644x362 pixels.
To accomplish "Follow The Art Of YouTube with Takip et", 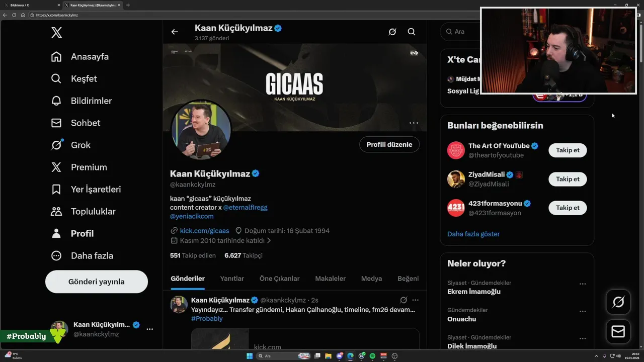I will (568, 150).
